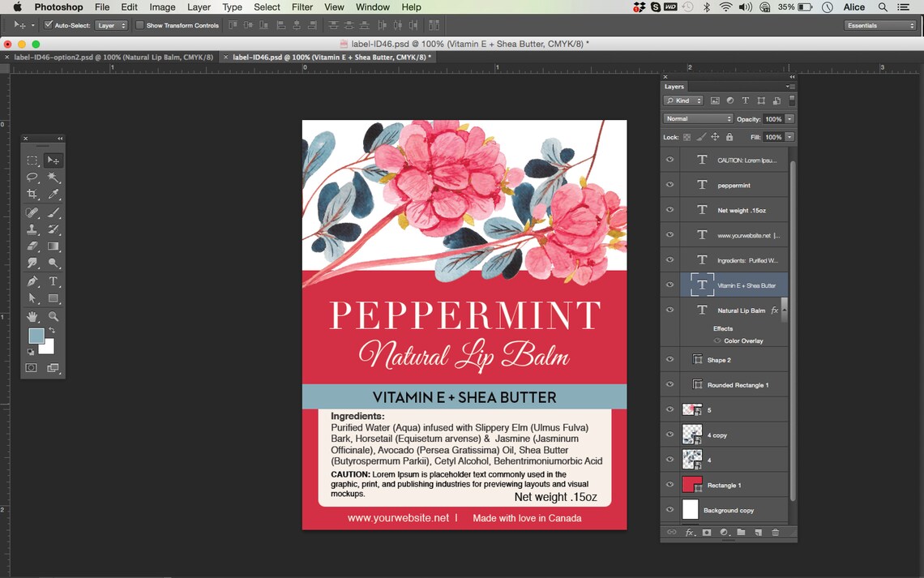
Task: Select the Clone Stamp tool
Action: [x=32, y=229]
